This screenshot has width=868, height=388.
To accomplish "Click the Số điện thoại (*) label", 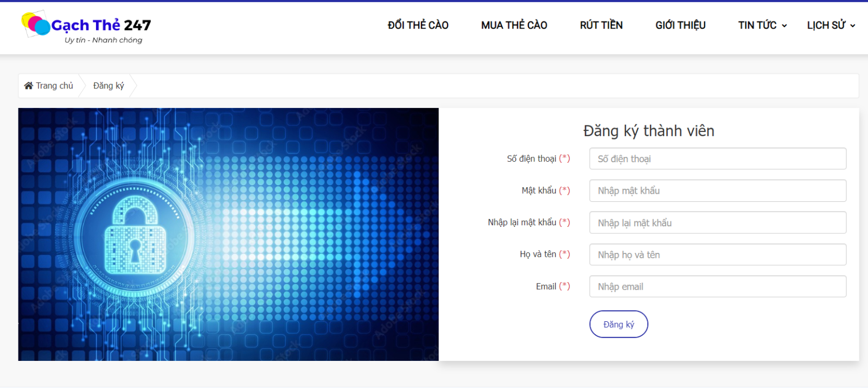I will point(538,158).
